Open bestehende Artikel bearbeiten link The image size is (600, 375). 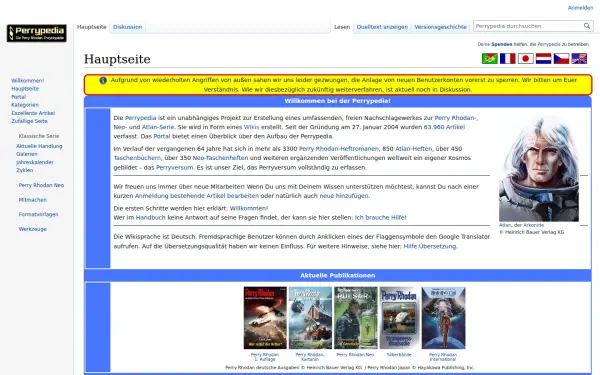[214, 196]
